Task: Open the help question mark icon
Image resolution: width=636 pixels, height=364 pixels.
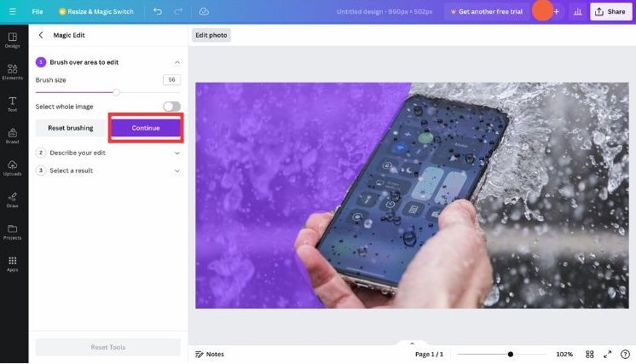Action: click(625, 355)
